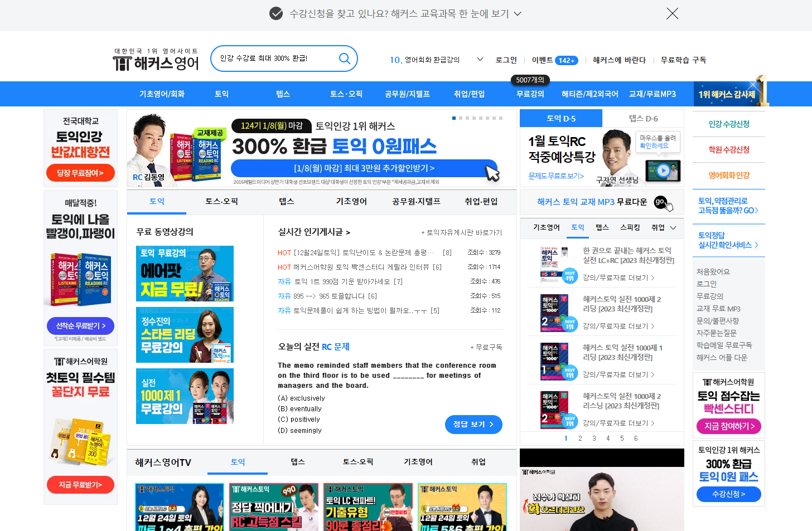The width and height of the screenshot is (812, 531).
Task: Dismiss the top notice bar with the X
Action: 672,14
